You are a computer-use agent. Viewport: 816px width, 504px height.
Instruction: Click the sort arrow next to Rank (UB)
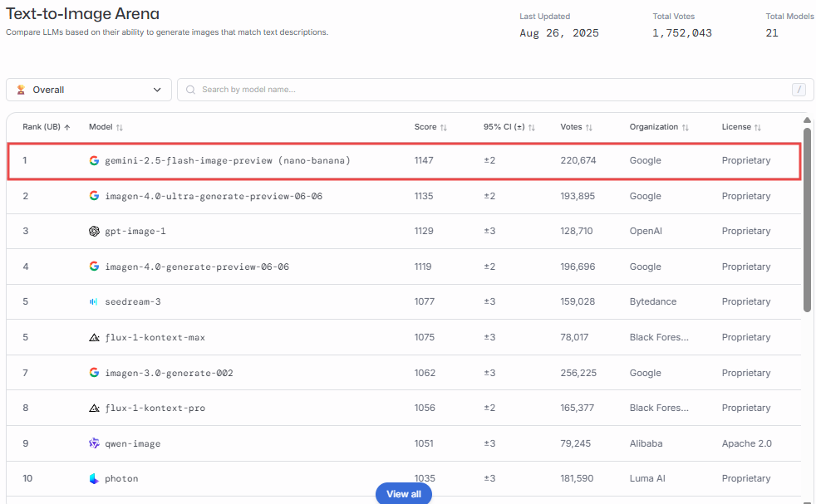pos(67,127)
